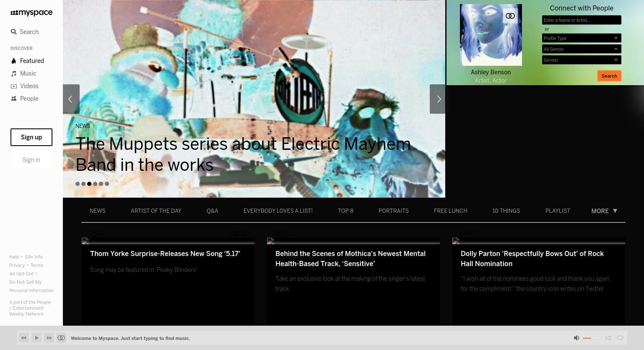Viewport: 644px width, 350px height.
Task: Open the Search magnifier in sidebar
Action: (x=14, y=32)
